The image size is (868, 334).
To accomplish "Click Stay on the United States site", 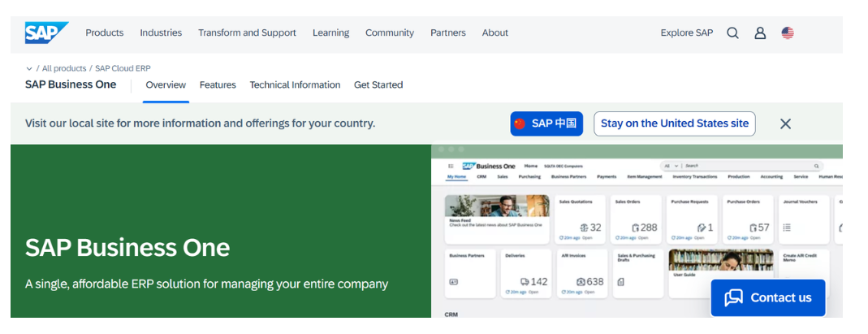I will click(x=674, y=124).
